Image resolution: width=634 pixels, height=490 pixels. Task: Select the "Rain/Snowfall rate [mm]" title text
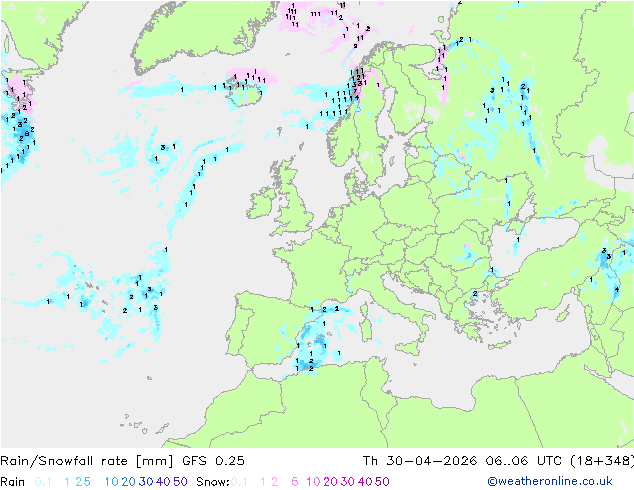point(87,461)
